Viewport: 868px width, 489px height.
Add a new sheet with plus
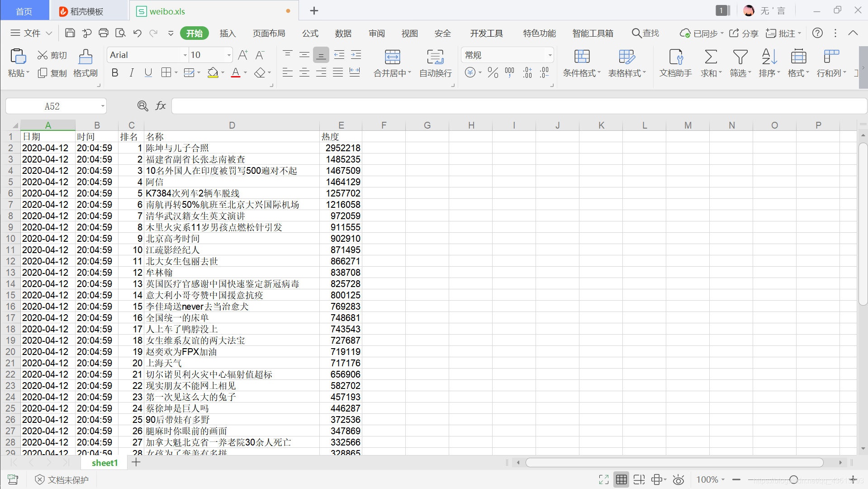click(136, 462)
